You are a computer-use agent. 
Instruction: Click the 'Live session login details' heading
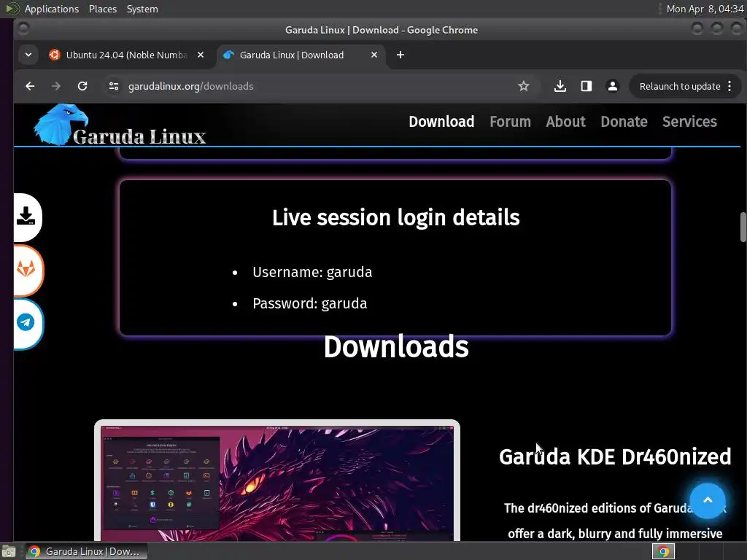pos(395,217)
